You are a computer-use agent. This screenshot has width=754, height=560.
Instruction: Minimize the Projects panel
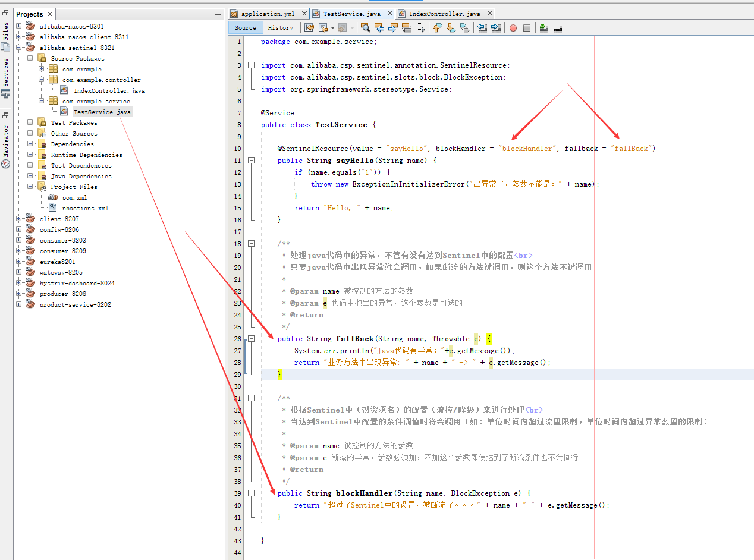218,14
